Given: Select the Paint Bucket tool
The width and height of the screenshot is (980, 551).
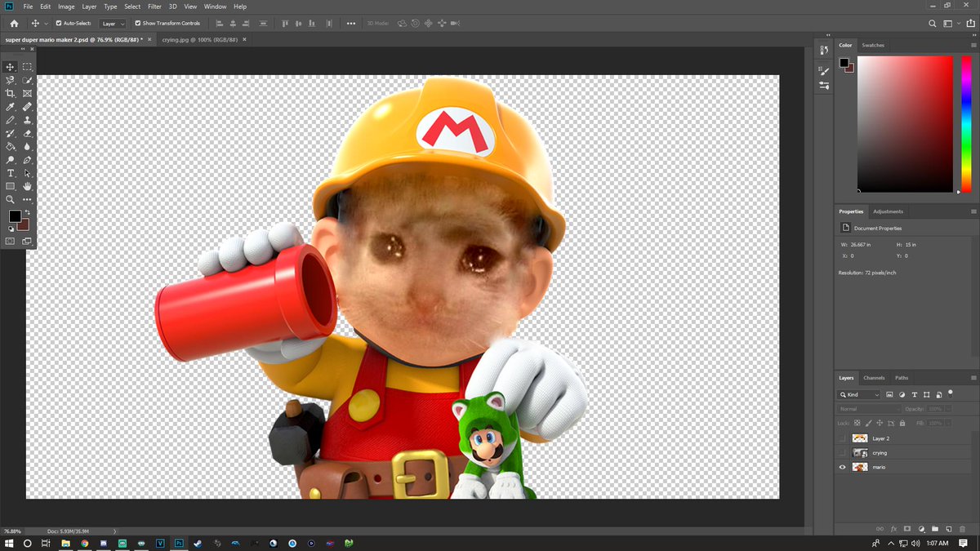Looking at the screenshot, I should (11, 147).
